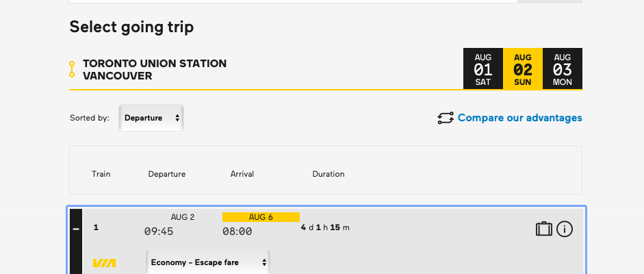Screen dimensions: 644x274
Task: Click the compare arrows icon
Action: click(446, 118)
